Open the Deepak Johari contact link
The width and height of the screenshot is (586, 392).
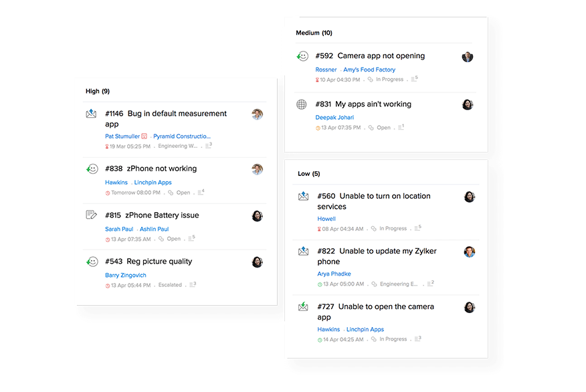[x=334, y=118]
